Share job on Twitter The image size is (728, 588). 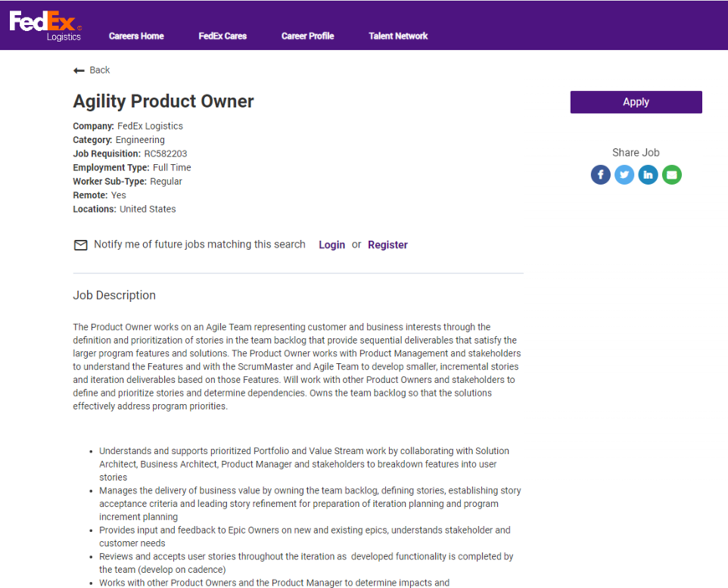tap(624, 175)
